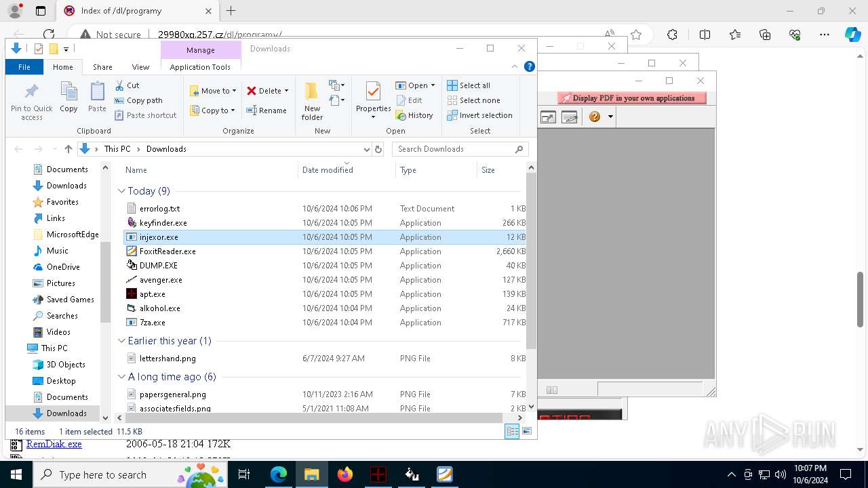The height and width of the screenshot is (488, 868).
Task: Select Home ribbon tab
Action: click(63, 67)
